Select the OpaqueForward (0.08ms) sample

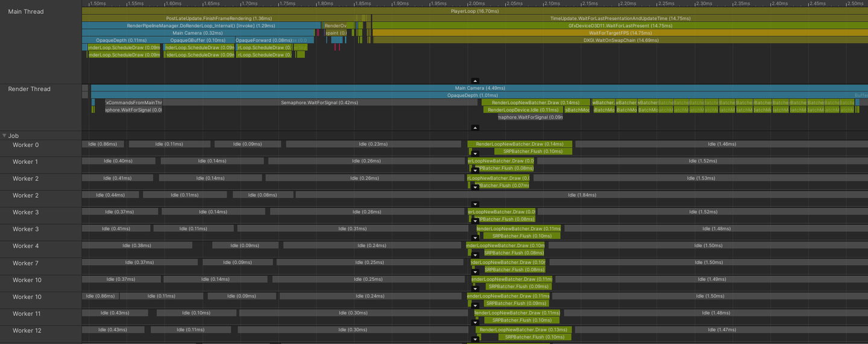(x=263, y=40)
